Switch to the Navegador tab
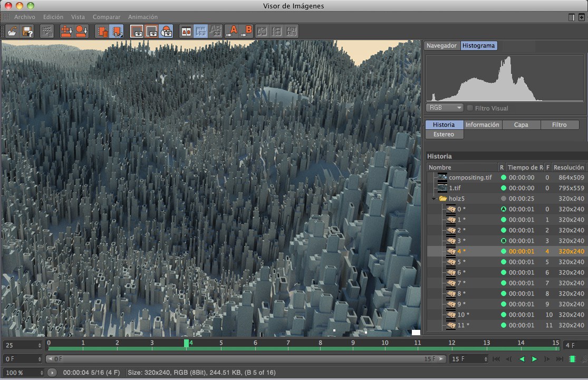Viewport: 588px width, 380px height. coord(441,46)
